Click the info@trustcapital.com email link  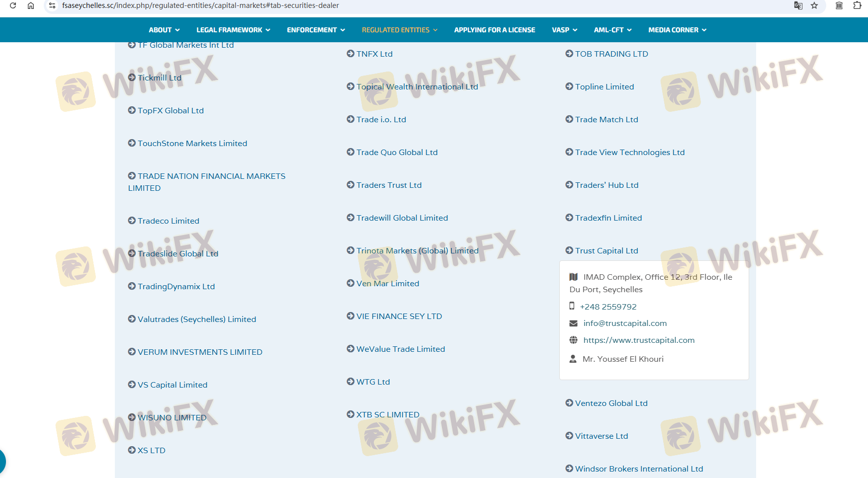(x=625, y=323)
